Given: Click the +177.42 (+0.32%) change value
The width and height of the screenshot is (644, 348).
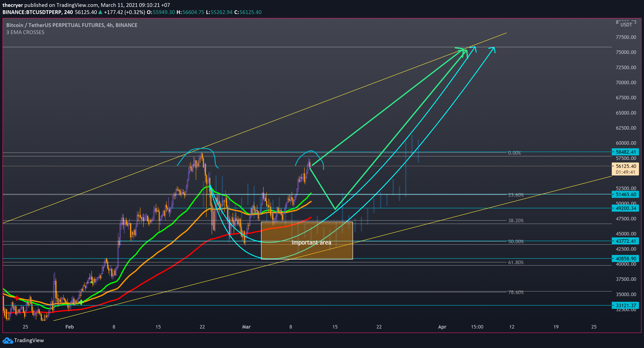Looking at the screenshot, I should [124, 12].
